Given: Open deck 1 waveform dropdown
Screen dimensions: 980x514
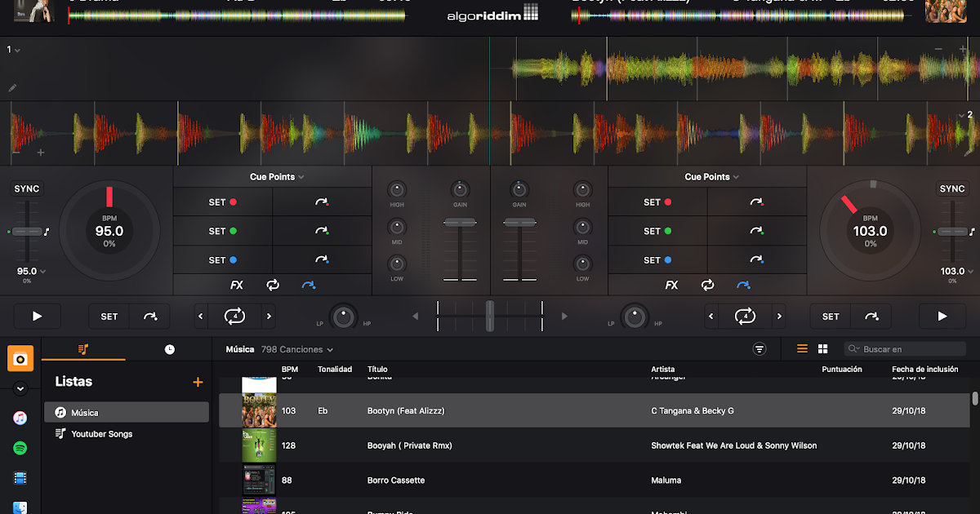Looking at the screenshot, I should tap(14, 50).
